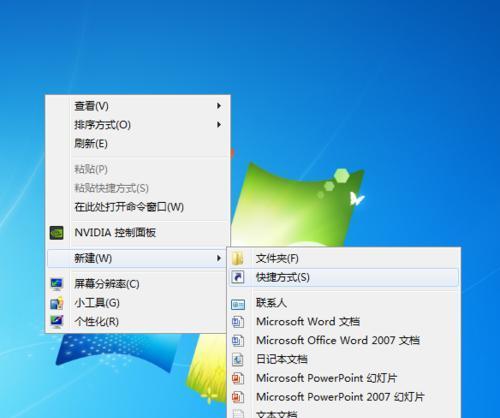Select 在此处打开命令窗口(W)

[x=138, y=207]
